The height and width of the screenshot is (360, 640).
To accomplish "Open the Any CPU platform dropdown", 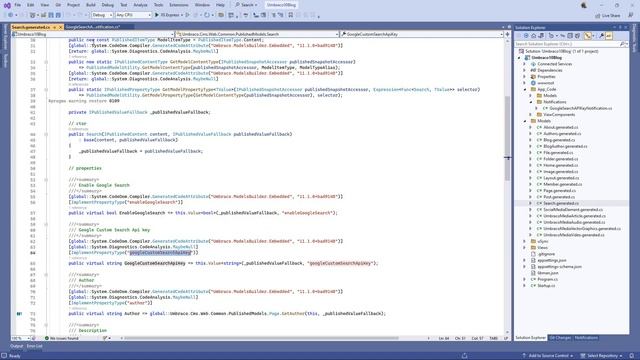I will (133, 15).
